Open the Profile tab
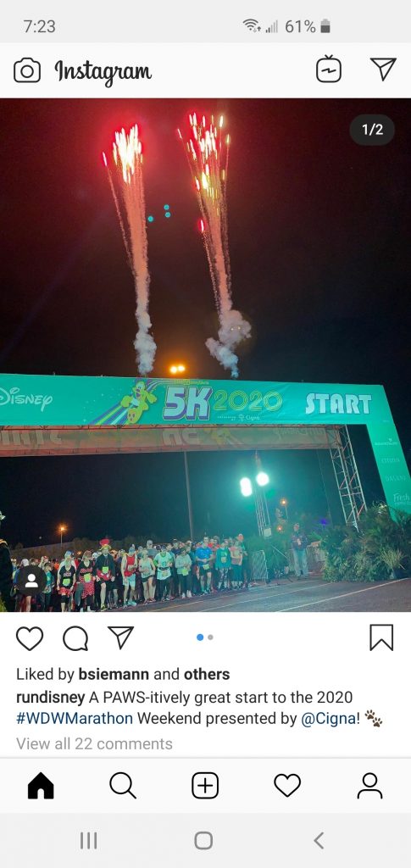Screen dimensions: 411x868 (x=369, y=786)
